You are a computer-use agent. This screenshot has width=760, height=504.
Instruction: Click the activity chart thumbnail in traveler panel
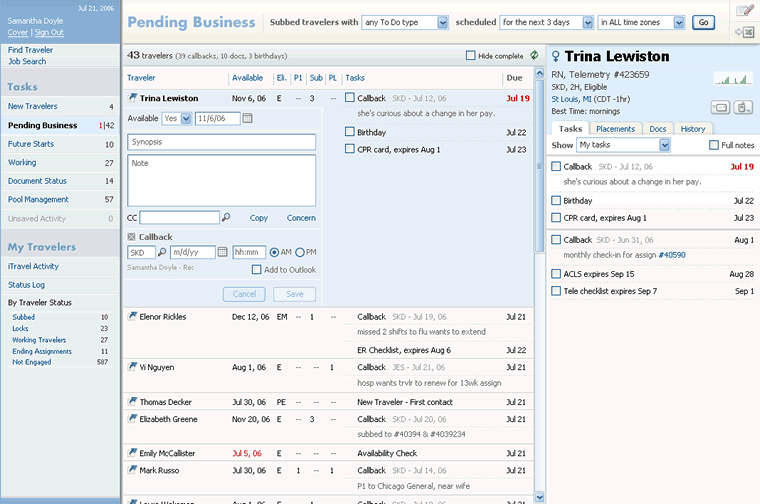click(732, 78)
